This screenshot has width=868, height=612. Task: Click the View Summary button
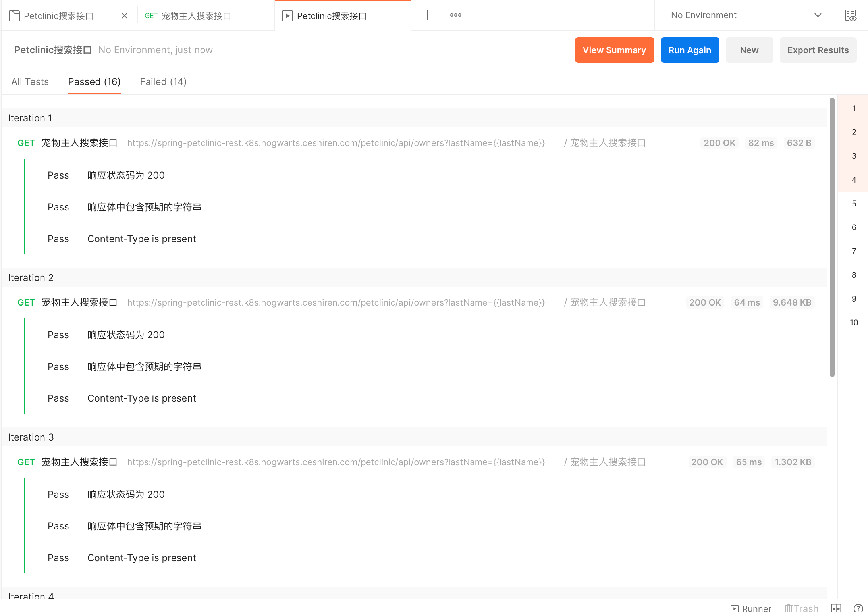click(614, 50)
